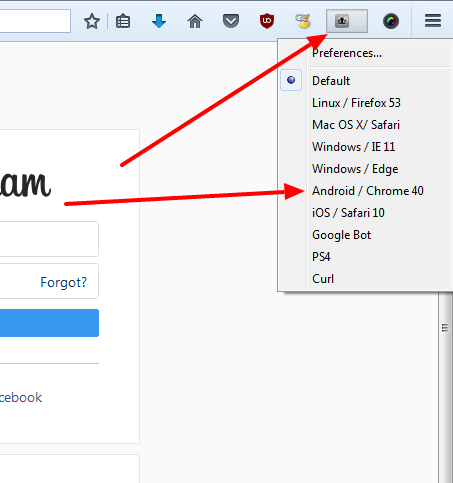Open the blue downloads arrow
453x483 pixels.
coord(159,21)
